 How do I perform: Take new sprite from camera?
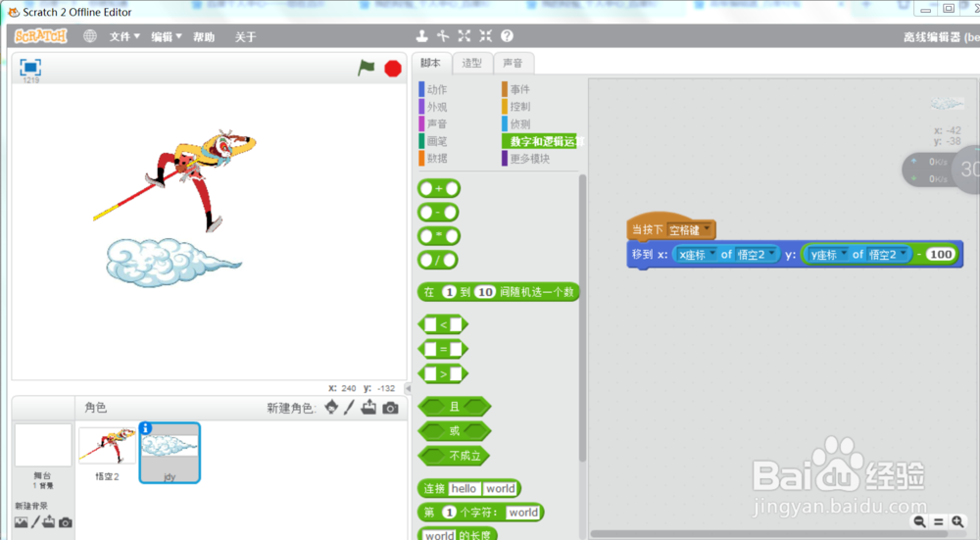click(x=391, y=408)
